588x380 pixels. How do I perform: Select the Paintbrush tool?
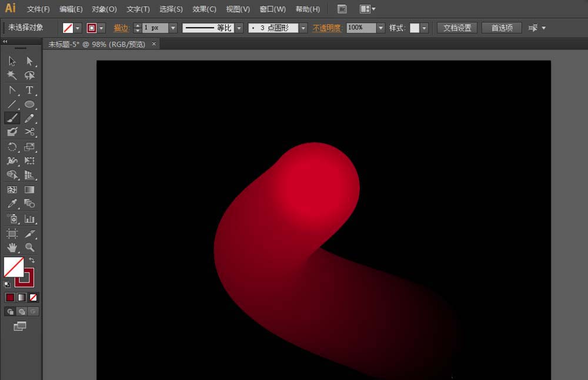(12, 118)
